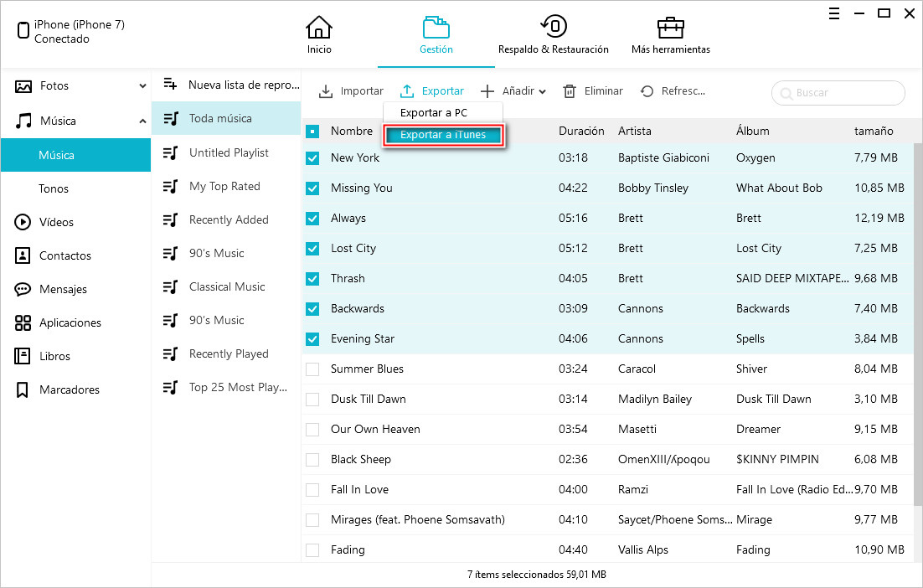Choose Exportar a iTunes option
Image resolution: width=923 pixels, height=588 pixels.
pyautogui.click(x=443, y=135)
